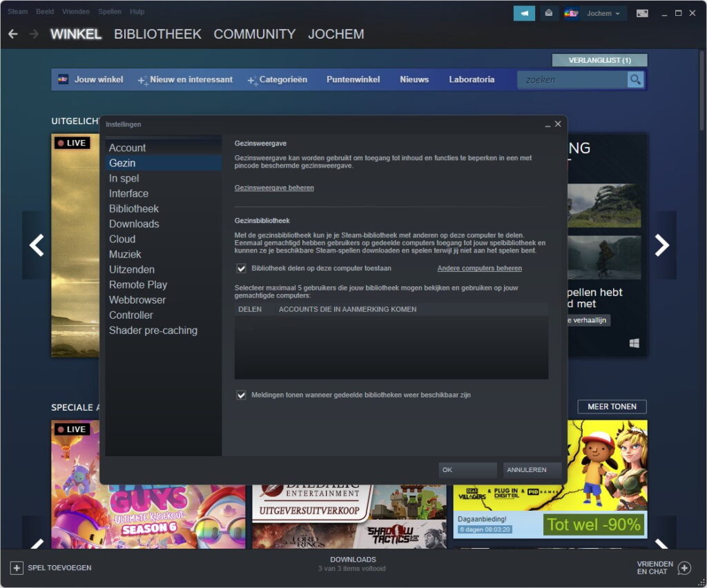Open the Vrienden menu
Screen dimensions: 707x588
[76, 12]
